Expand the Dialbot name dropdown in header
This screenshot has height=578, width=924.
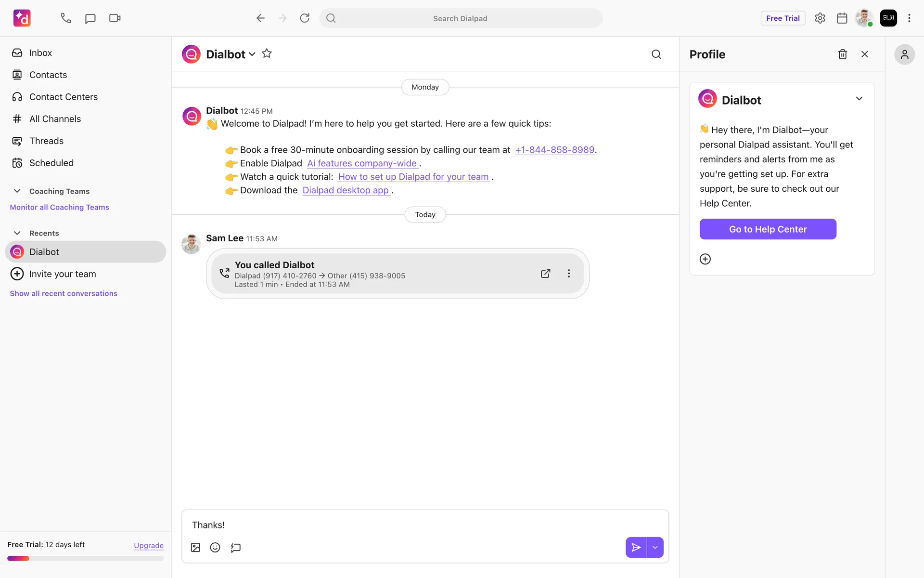(252, 54)
